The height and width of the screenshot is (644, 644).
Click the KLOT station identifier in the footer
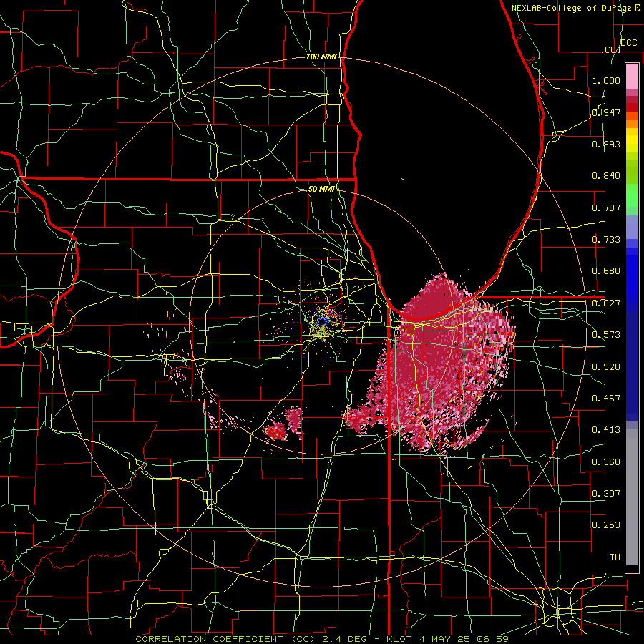[399, 639]
